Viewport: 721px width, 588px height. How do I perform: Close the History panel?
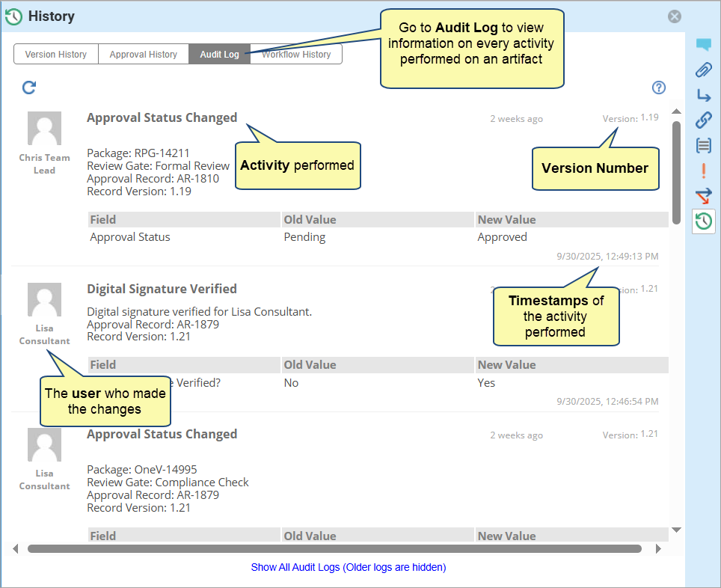point(675,16)
